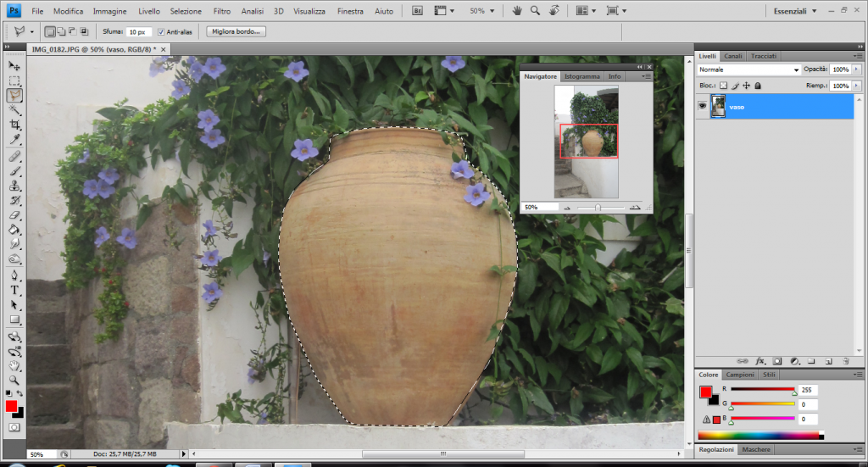Expand the Opacità slider dropdown arrow
The height and width of the screenshot is (467, 868).
(x=855, y=69)
